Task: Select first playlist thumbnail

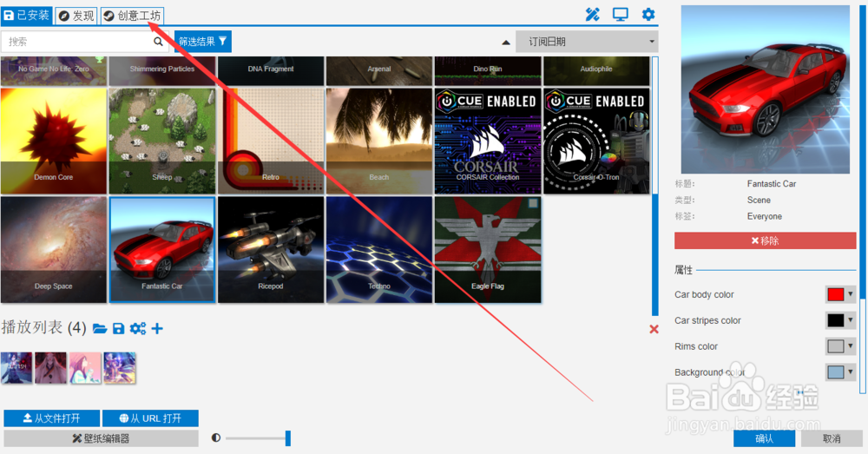Action: [x=16, y=368]
